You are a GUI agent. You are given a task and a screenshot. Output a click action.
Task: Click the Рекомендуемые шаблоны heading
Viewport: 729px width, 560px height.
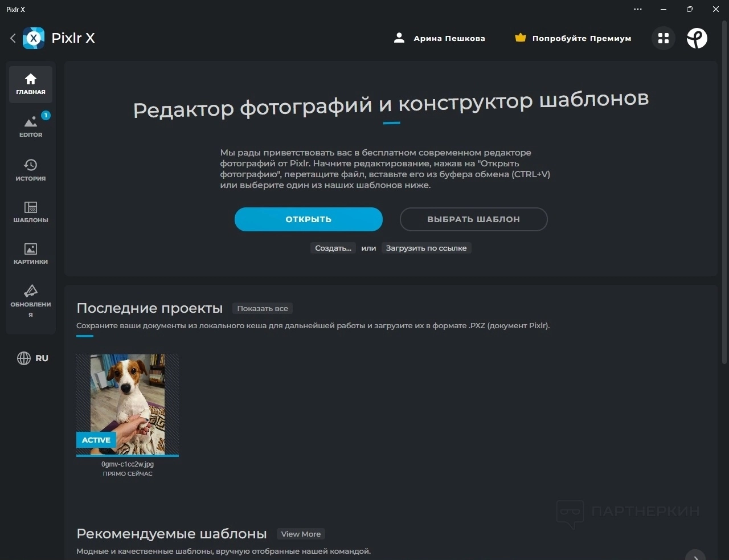(x=171, y=534)
